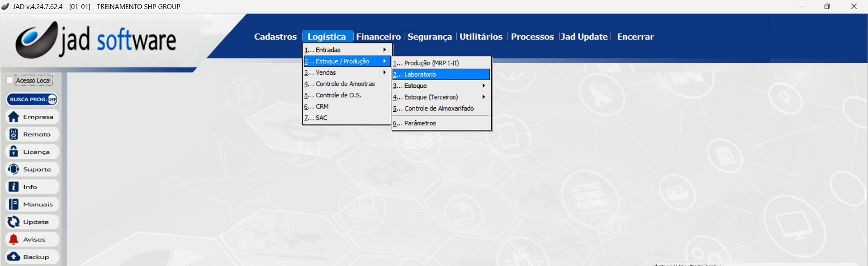Open Manuais via the book icon
This screenshot has height=266, width=868.
[14, 204]
